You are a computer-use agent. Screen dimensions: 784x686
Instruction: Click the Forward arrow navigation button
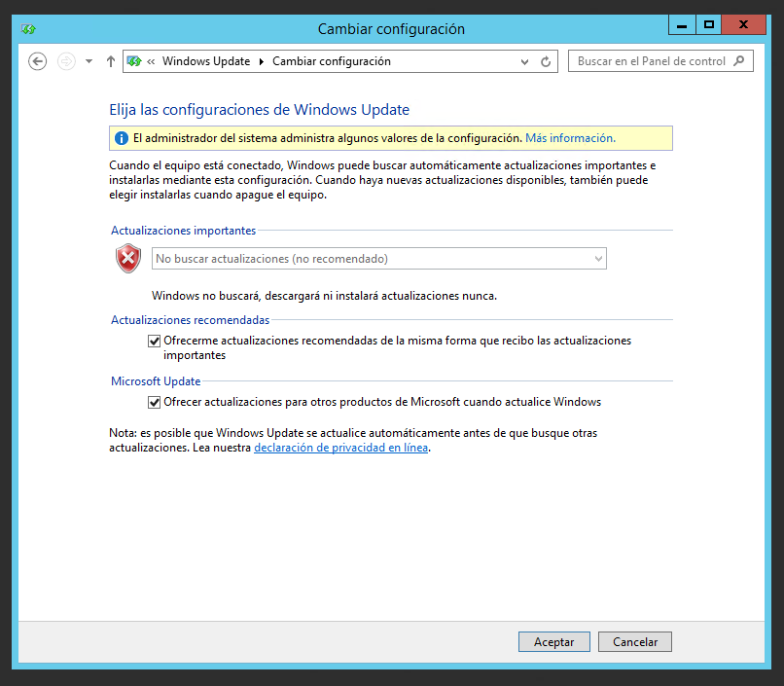[66, 61]
